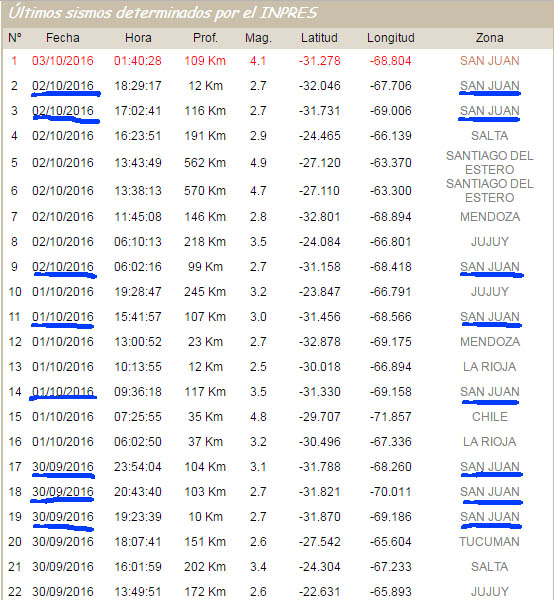Viewport: 554px width, 600px height.
Task: Click the red date 03/10/2016 in row 1
Action: pos(63,61)
